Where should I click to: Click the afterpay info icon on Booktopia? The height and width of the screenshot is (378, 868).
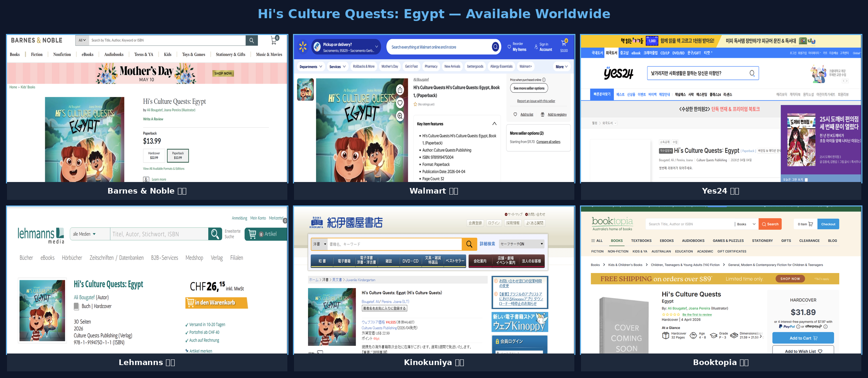pos(825,327)
